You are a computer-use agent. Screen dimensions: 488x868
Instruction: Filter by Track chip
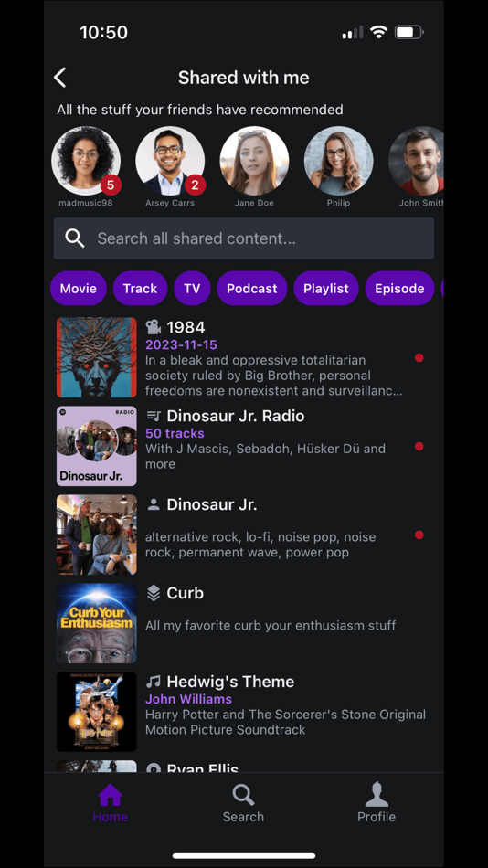click(140, 289)
